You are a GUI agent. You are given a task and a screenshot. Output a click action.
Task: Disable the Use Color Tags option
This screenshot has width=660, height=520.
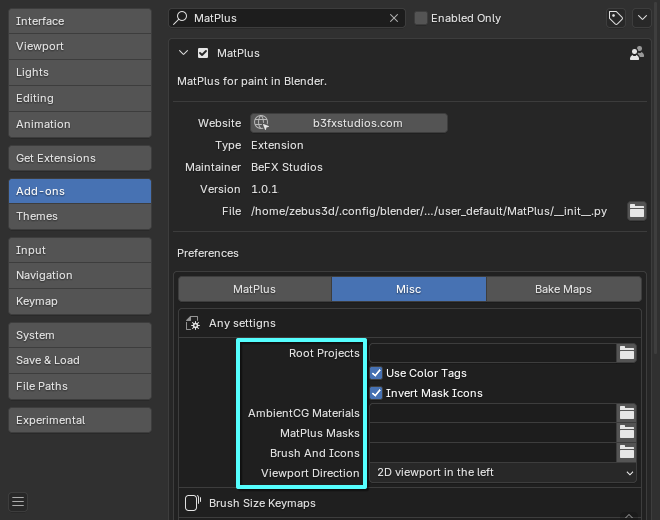click(377, 373)
